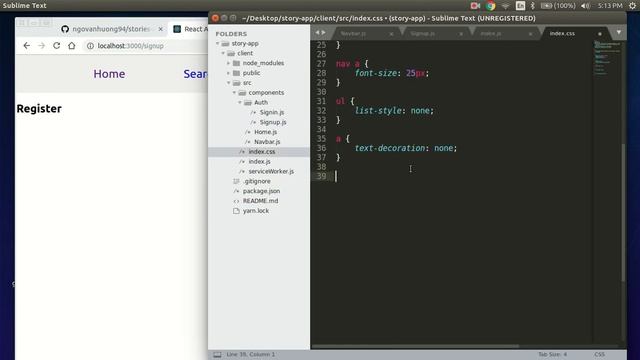This screenshot has height=360, width=640.
Task: Click the screen recorder icon in top panel
Action: (475, 6)
